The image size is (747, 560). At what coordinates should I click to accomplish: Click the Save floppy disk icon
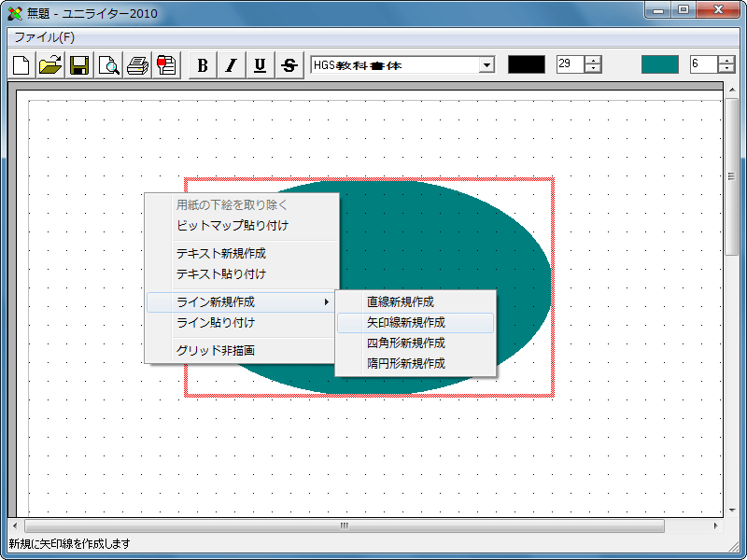point(79,65)
